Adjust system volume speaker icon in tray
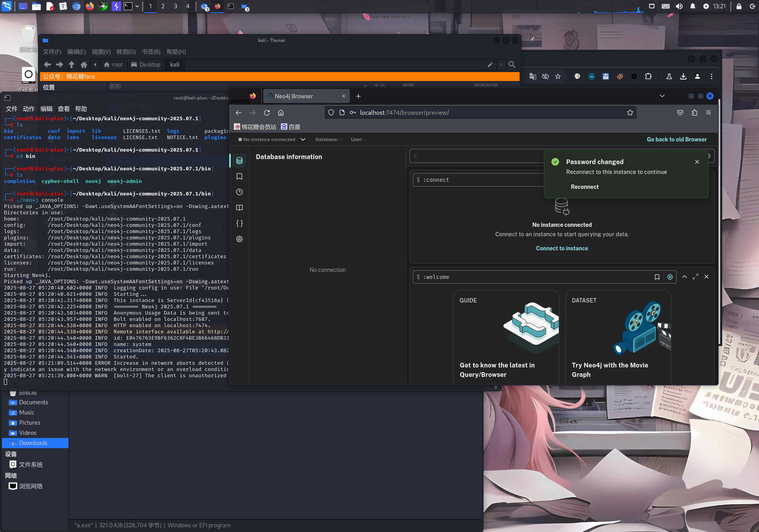The image size is (759, 532). 679,6
